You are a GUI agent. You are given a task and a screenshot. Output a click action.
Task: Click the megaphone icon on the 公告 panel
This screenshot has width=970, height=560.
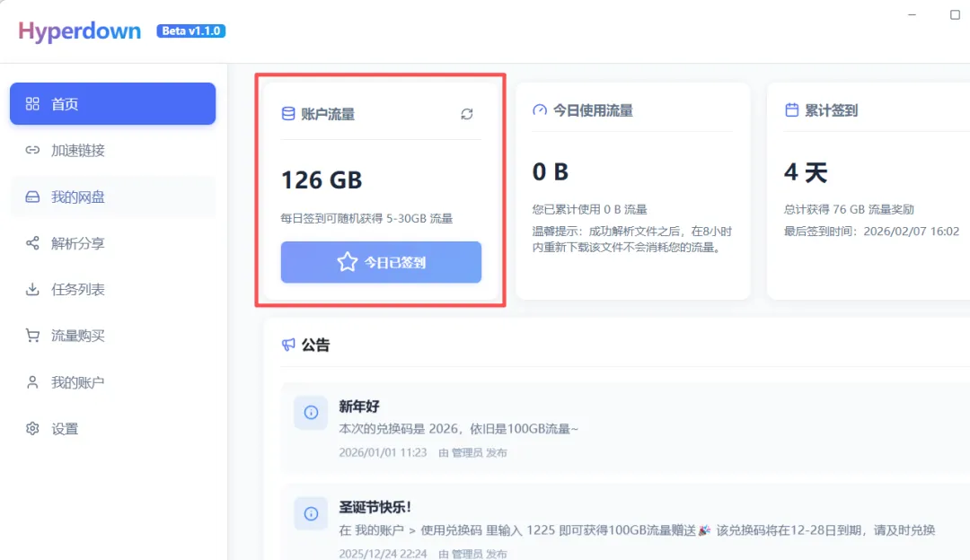(287, 345)
